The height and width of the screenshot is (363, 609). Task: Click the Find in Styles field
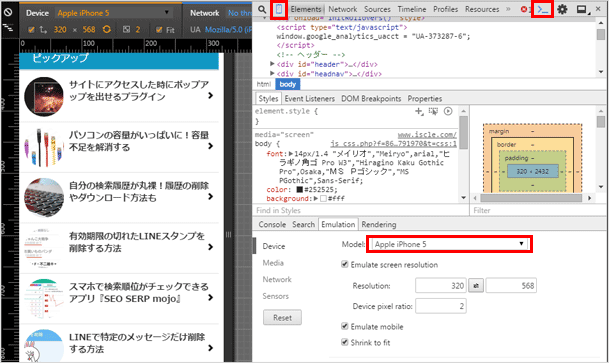pyautogui.click(x=360, y=210)
